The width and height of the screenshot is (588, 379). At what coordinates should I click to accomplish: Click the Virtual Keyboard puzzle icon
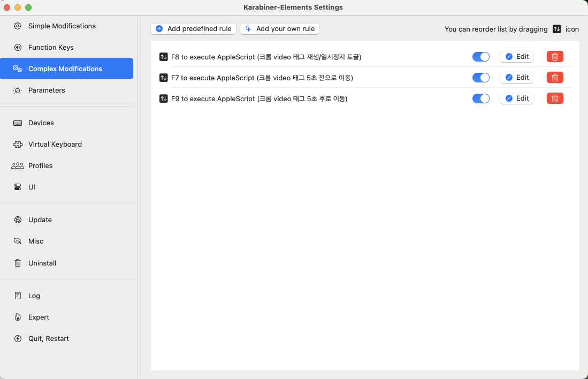(x=18, y=144)
